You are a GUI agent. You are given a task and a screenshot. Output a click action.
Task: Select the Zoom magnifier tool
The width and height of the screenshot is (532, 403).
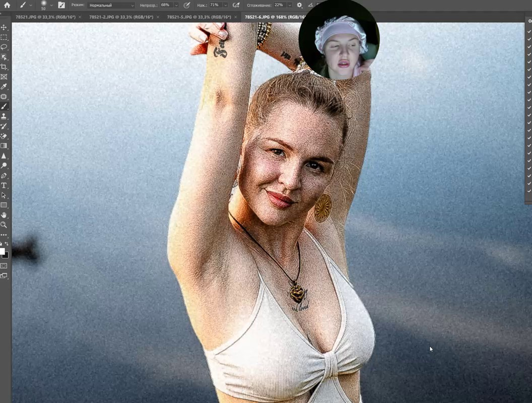[4, 225]
